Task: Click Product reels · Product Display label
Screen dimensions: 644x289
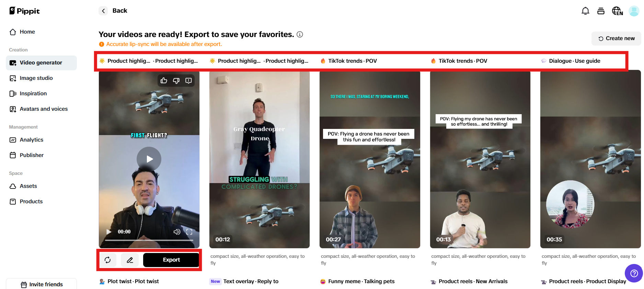Action: 588,281
